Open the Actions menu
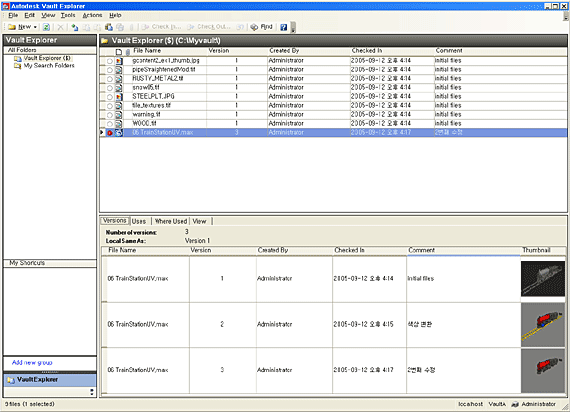The width and height of the screenshot is (570, 412). 92,15
